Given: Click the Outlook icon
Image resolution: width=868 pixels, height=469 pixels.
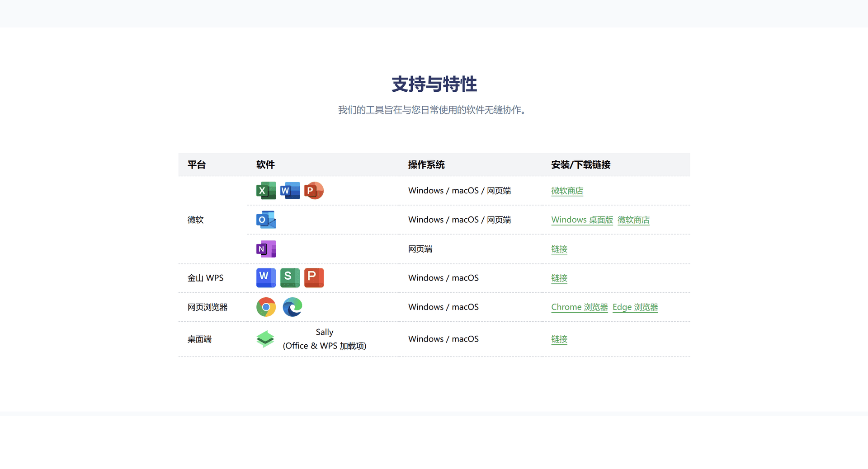Looking at the screenshot, I should (266, 220).
